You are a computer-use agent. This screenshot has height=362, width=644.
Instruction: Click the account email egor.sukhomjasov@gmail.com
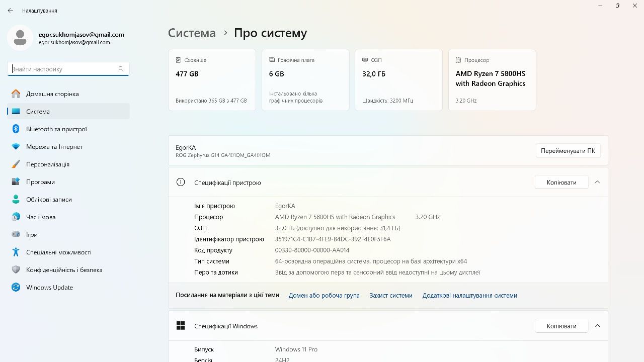(x=81, y=35)
